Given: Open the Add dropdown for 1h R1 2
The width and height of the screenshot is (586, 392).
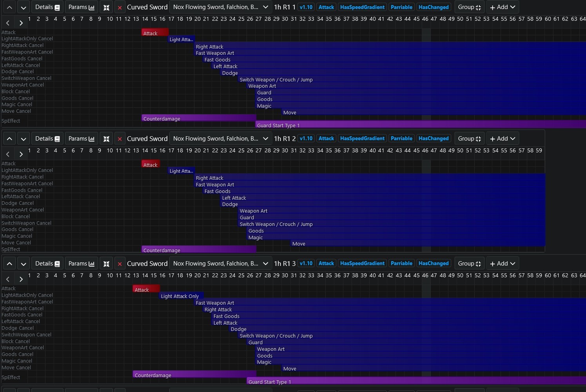Looking at the screenshot, I should tap(503, 139).
